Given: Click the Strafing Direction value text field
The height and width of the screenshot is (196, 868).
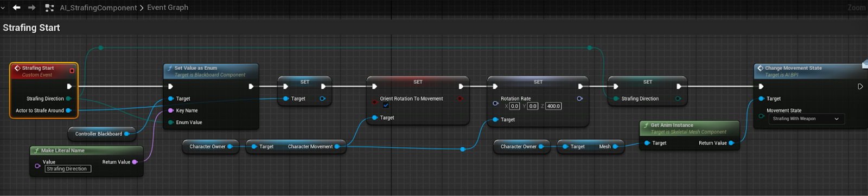Looking at the screenshot, I should [68, 169].
